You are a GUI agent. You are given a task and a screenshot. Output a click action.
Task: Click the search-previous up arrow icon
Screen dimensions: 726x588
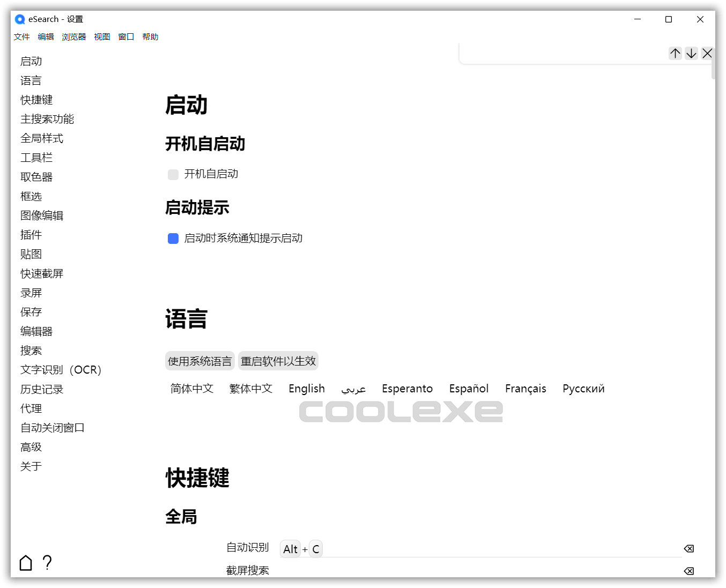point(675,53)
